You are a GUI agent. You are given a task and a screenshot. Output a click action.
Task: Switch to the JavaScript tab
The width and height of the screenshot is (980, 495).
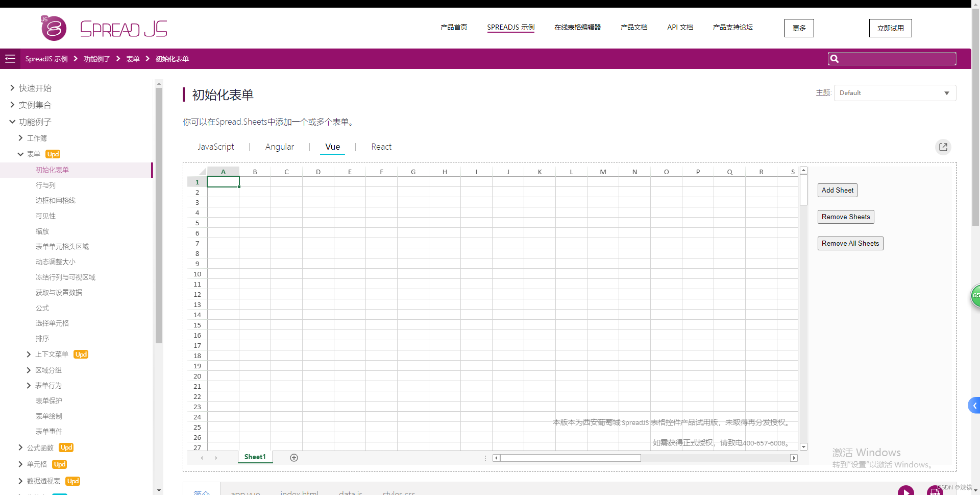(x=216, y=147)
